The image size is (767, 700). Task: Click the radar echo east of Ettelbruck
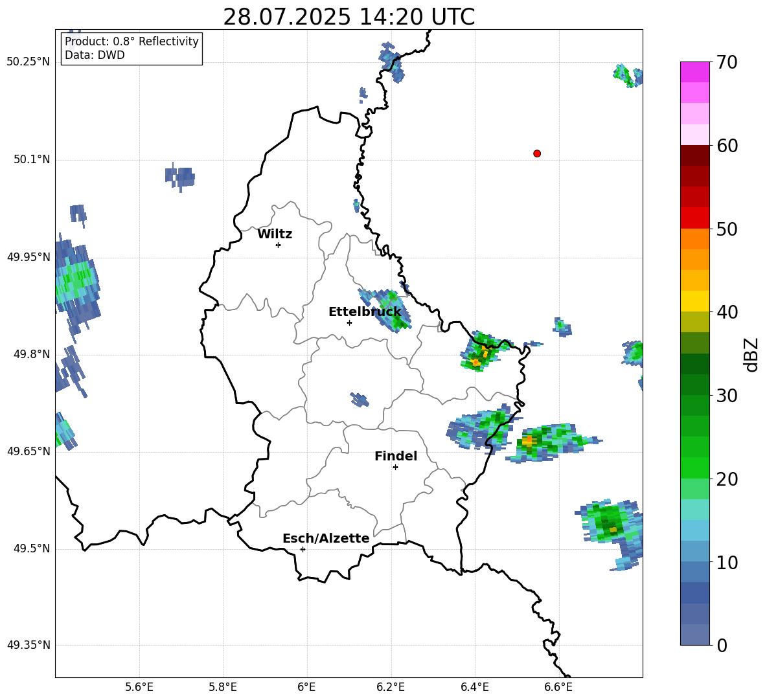(385, 310)
